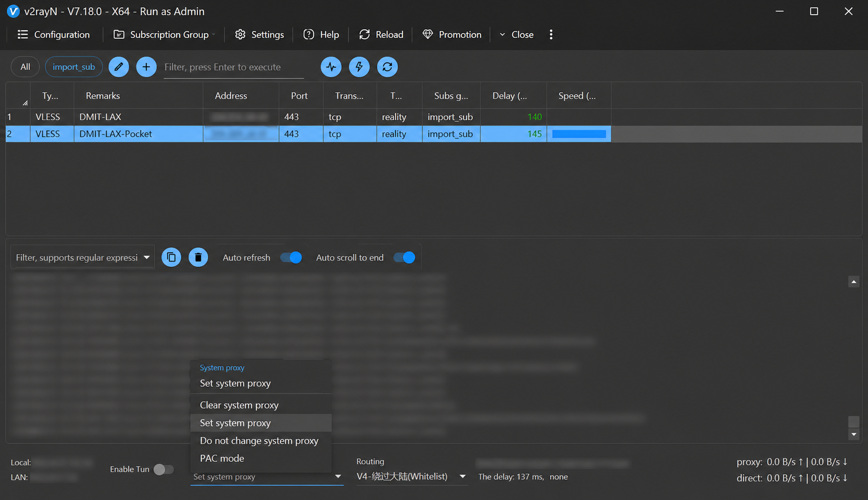Sort by the Port column header
This screenshot has height=500, width=868.
pos(301,96)
